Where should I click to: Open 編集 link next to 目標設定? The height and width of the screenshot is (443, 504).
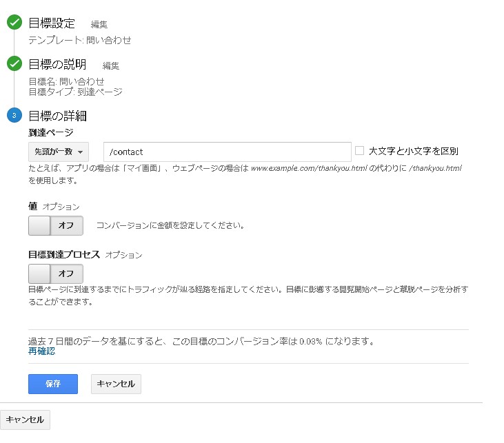[99, 24]
